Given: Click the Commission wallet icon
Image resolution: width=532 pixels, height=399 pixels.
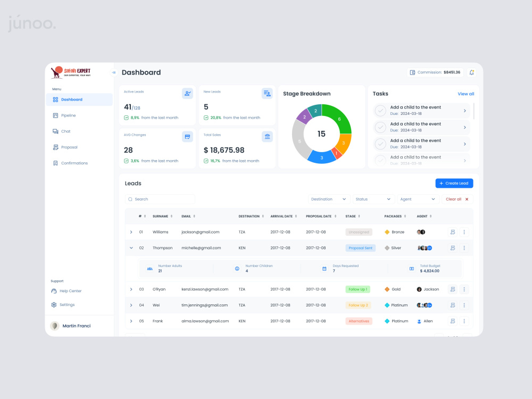Looking at the screenshot, I should click(x=413, y=72).
